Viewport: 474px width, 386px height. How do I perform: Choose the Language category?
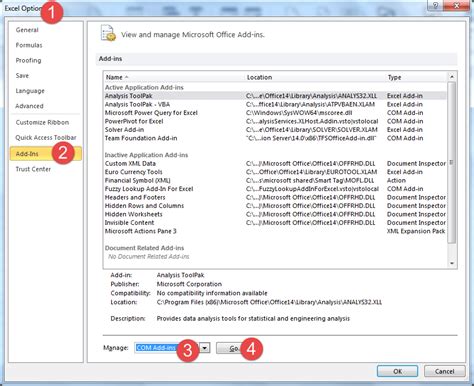(30, 91)
